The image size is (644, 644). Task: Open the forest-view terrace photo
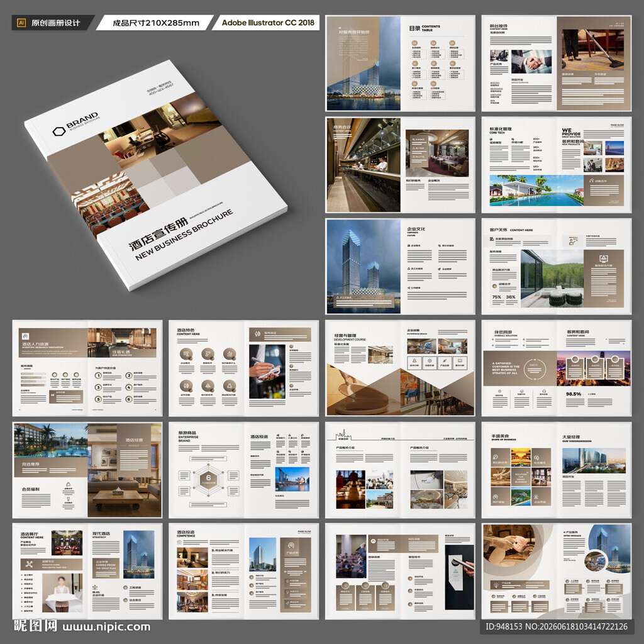point(552,279)
